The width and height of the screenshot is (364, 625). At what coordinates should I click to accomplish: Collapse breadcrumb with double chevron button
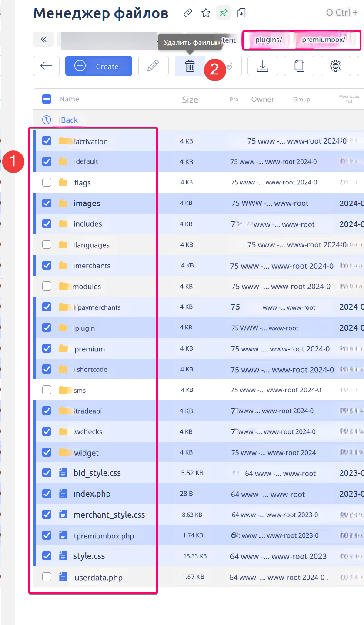pos(43,40)
